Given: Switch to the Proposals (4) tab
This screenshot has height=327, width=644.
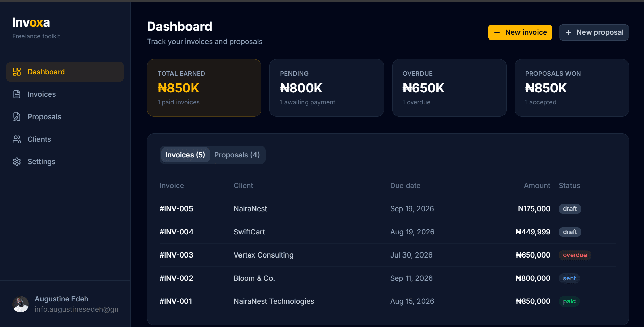Looking at the screenshot, I should (x=237, y=155).
